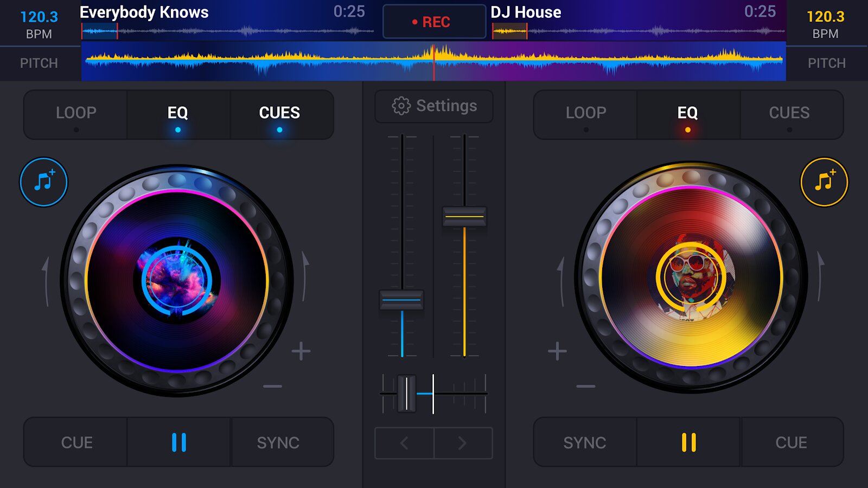Screen dimensions: 868x488
Task: Click the left deck minus pitch-bend icon
Action: click(x=272, y=386)
